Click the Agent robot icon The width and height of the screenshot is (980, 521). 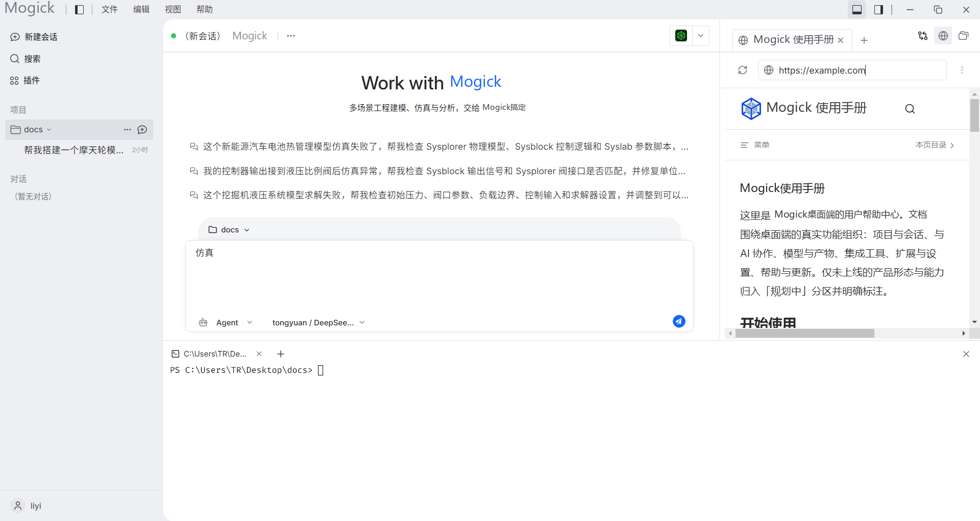203,323
